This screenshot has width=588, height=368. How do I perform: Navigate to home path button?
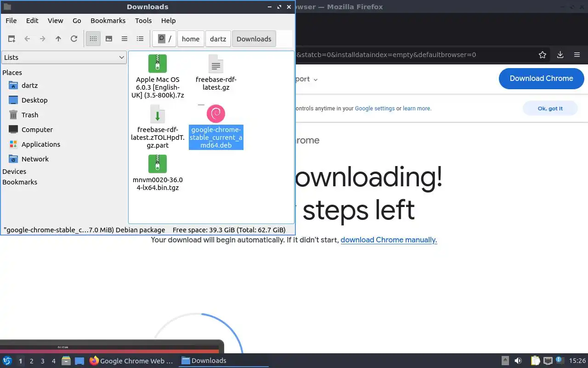191,39
